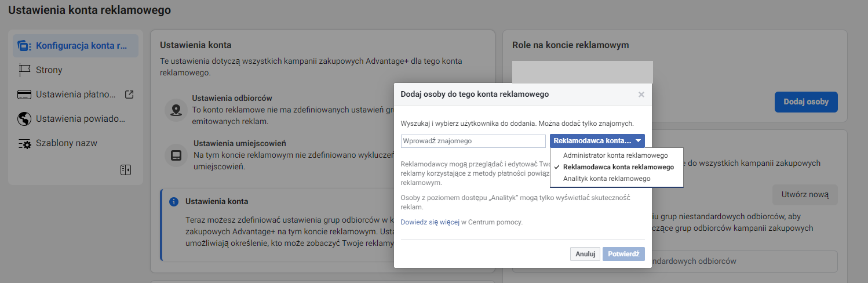Click the Dodaj osoby button
The width and height of the screenshot is (868, 283).
click(805, 102)
